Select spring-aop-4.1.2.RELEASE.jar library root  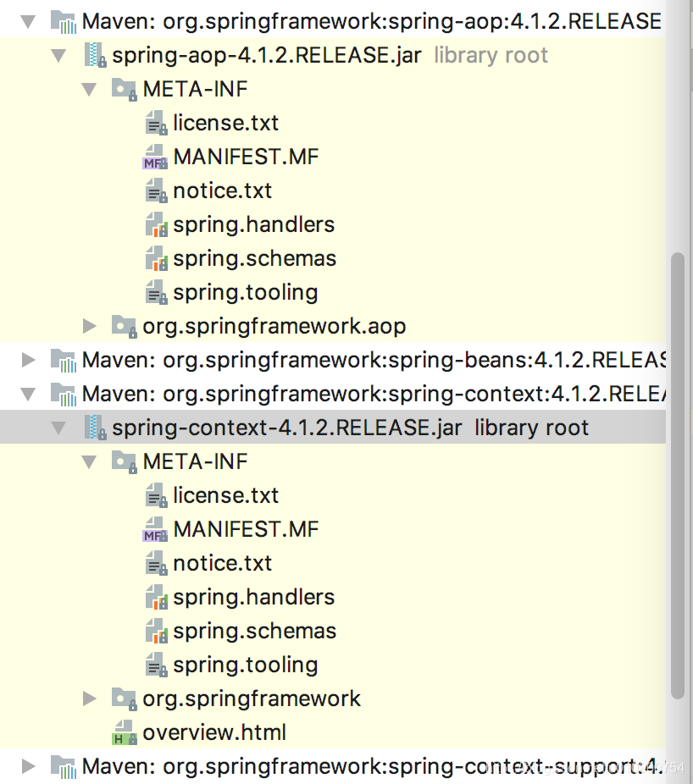point(330,56)
